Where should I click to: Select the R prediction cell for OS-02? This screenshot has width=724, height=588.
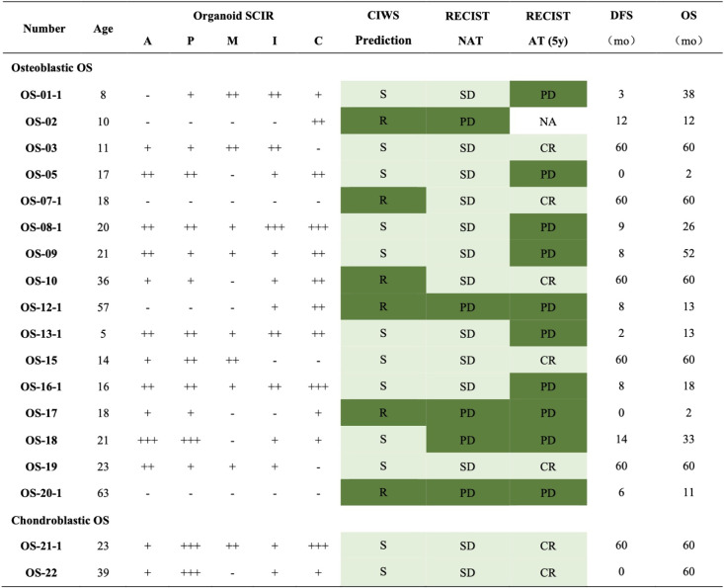click(383, 121)
